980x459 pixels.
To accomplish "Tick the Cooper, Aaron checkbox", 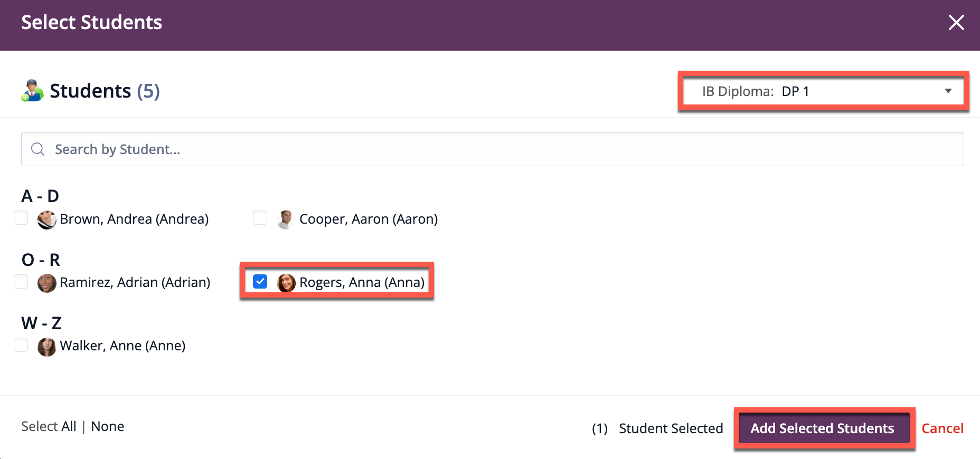I will (x=260, y=218).
